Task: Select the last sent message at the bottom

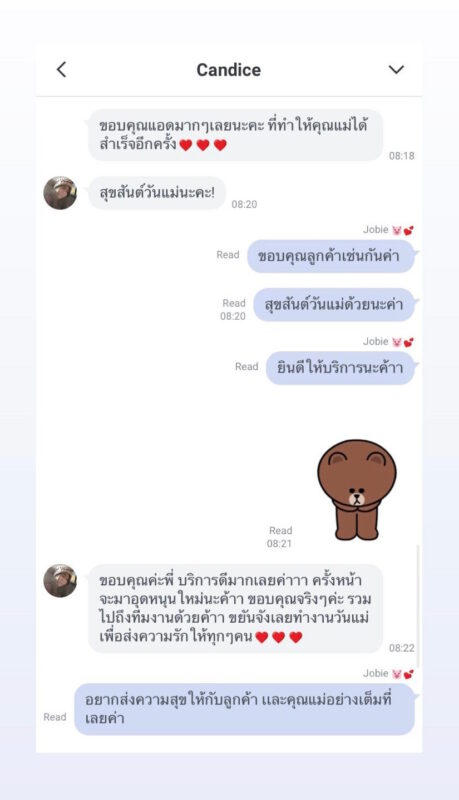Action: click(244, 709)
